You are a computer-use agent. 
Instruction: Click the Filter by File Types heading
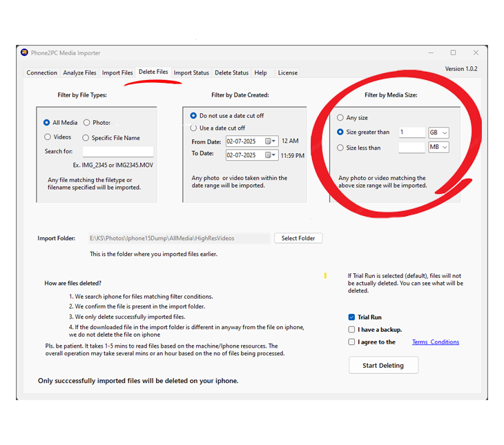coord(82,95)
